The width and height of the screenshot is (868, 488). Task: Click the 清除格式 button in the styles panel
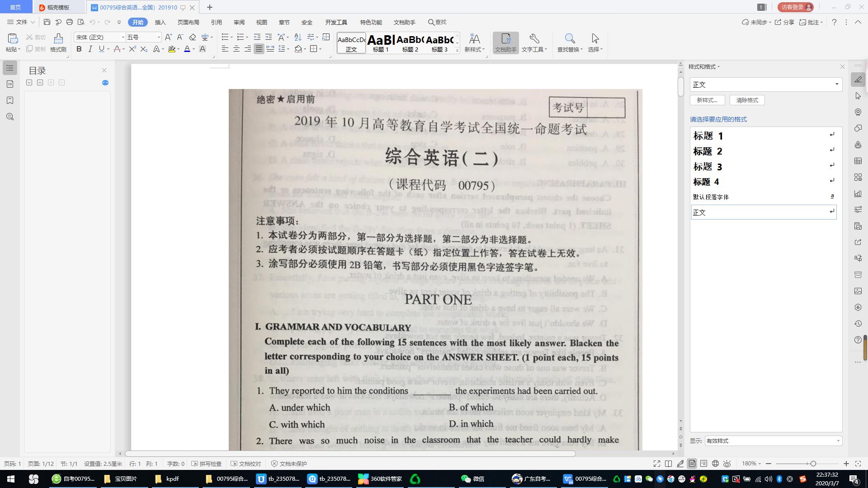point(747,100)
